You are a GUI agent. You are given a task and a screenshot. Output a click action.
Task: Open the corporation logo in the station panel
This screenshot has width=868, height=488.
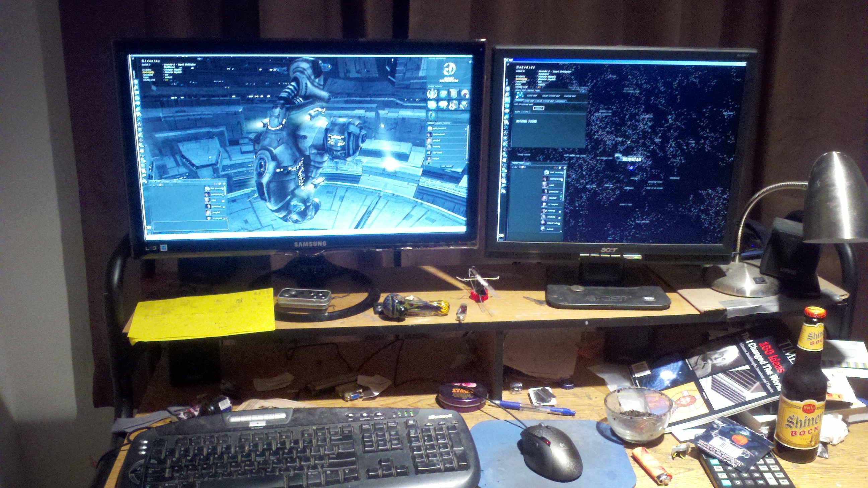(x=449, y=69)
